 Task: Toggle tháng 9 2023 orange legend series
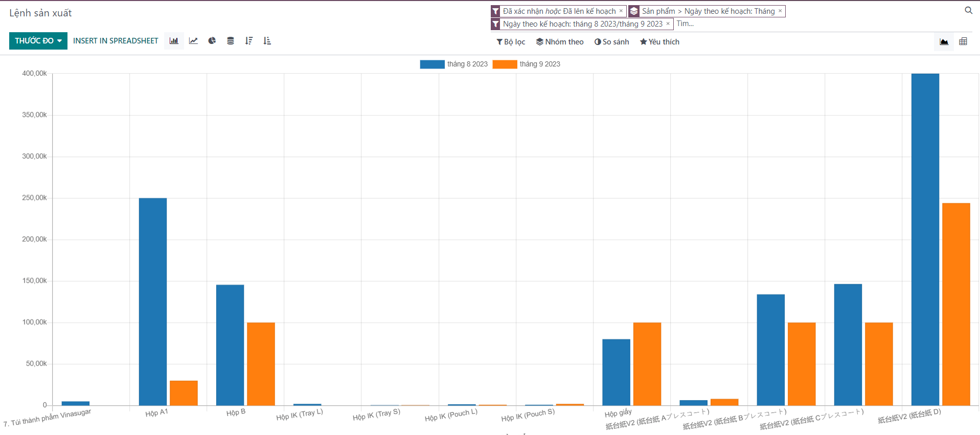click(x=527, y=64)
